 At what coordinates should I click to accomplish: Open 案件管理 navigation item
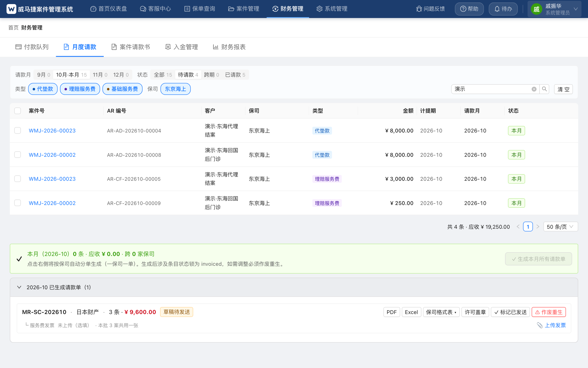tap(244, 9)
